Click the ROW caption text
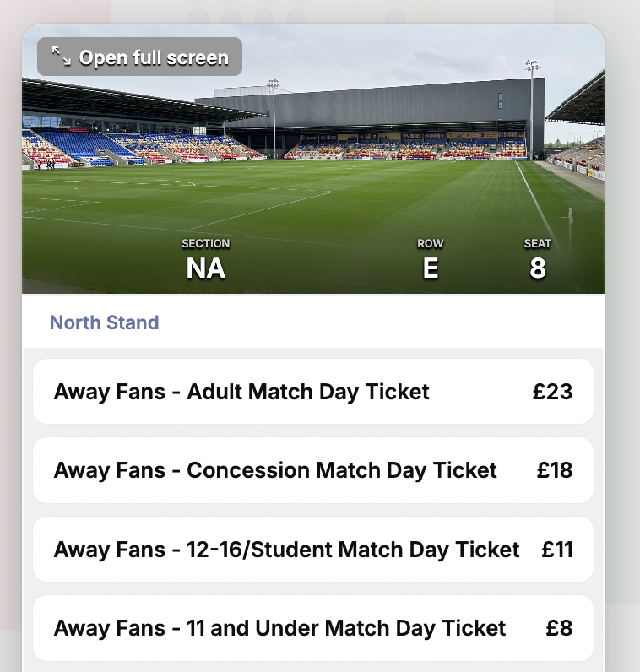 (x=431, y=244)
